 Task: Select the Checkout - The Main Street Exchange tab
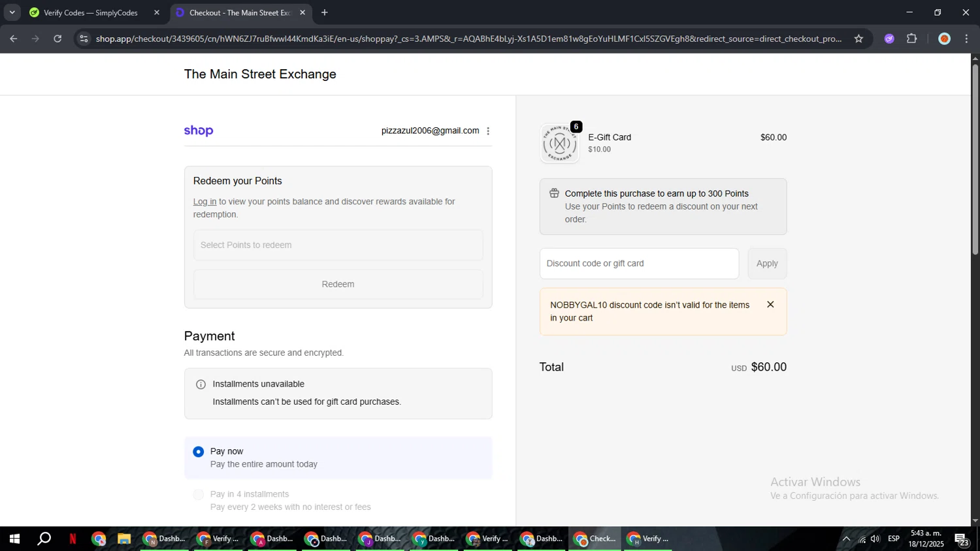240,12
